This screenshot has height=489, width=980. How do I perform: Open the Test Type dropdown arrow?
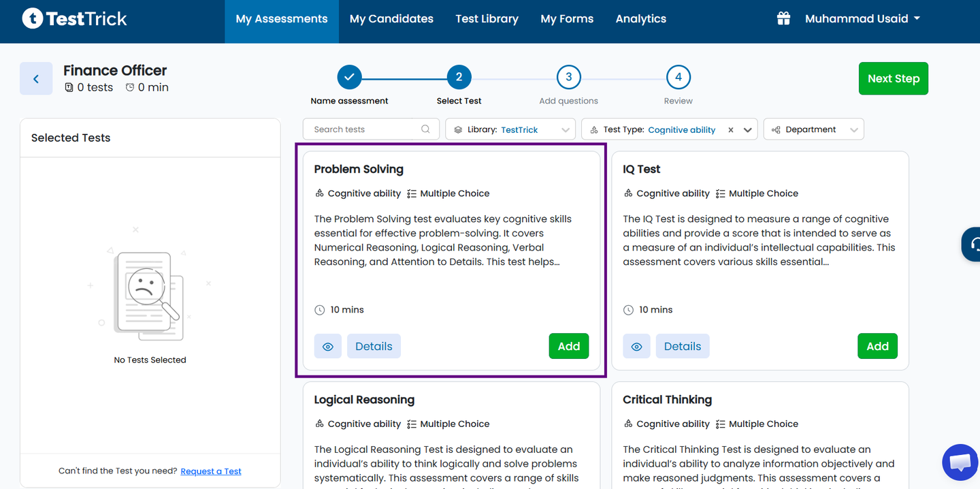pos(747,129)
